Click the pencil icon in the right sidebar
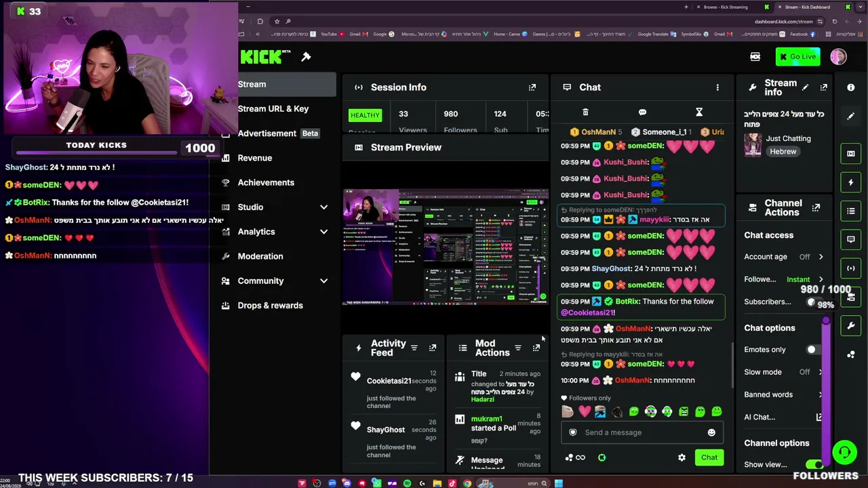Image resolution: width=868 pixels, height=488 pixels. [x=850, y=116]
